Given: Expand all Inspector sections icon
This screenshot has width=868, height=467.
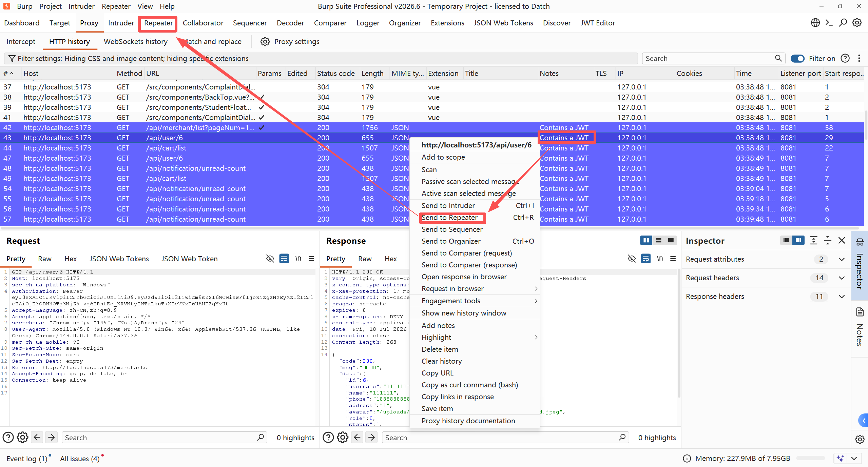Looking at the screenshot, I should click(814, 240).
